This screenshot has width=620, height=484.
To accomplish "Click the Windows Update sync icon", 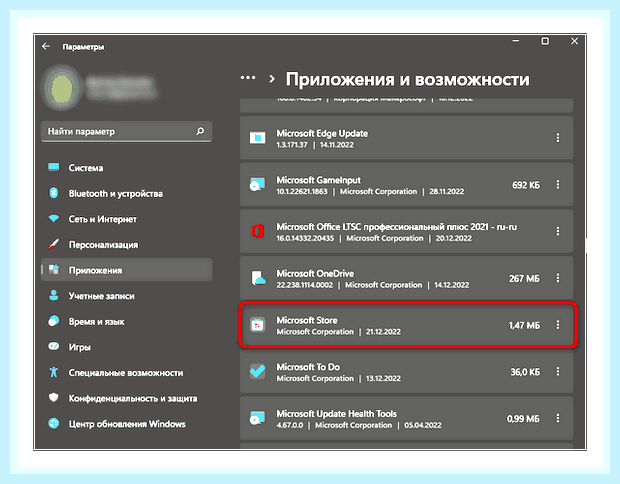I will 54,424.
